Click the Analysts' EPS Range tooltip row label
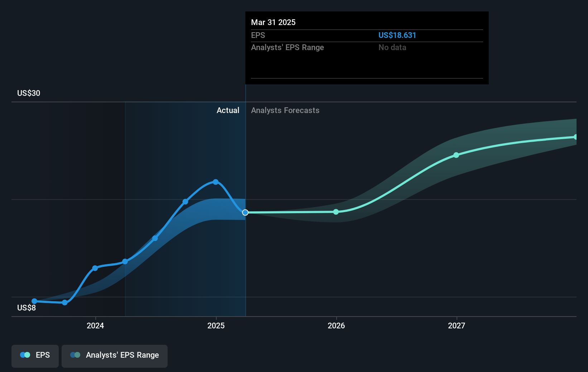 (x=287, y=48)
